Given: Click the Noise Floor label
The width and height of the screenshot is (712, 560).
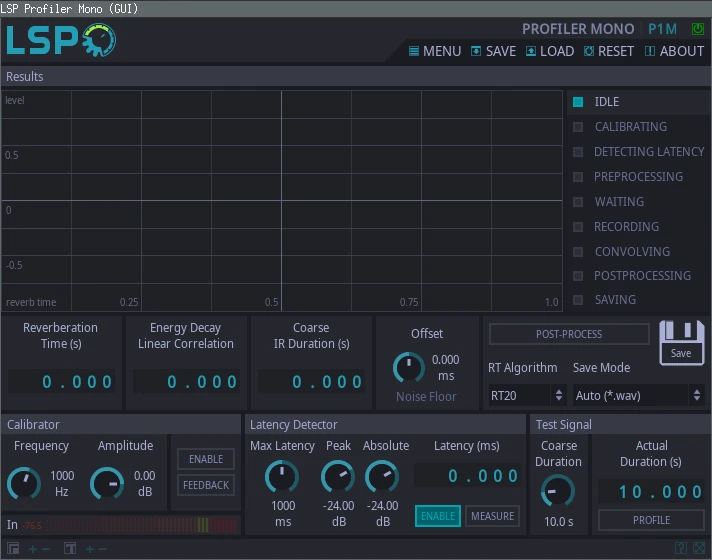Looking at the screenshot, I should click(426, 396).
